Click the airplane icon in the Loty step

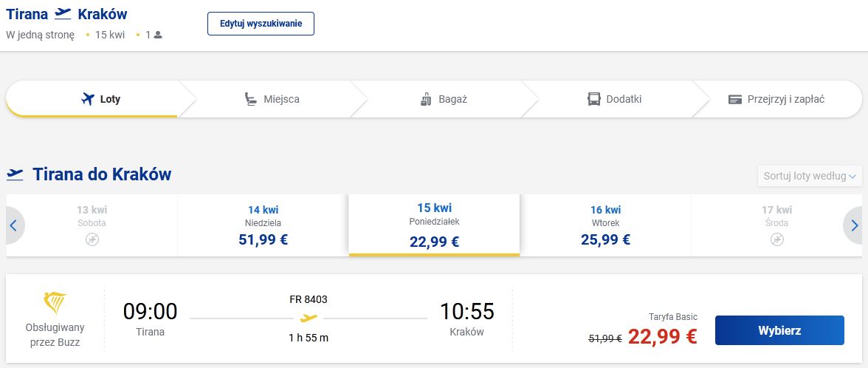point(88,99)
